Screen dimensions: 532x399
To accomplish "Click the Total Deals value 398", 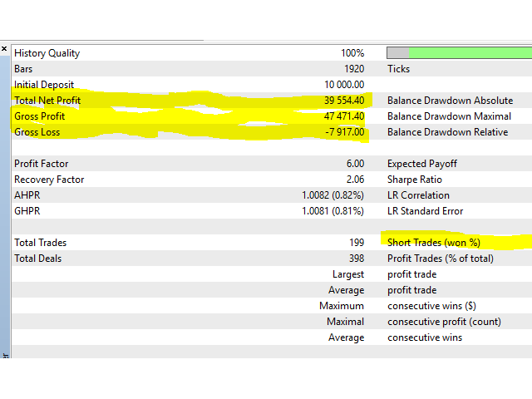I will 355,259.
